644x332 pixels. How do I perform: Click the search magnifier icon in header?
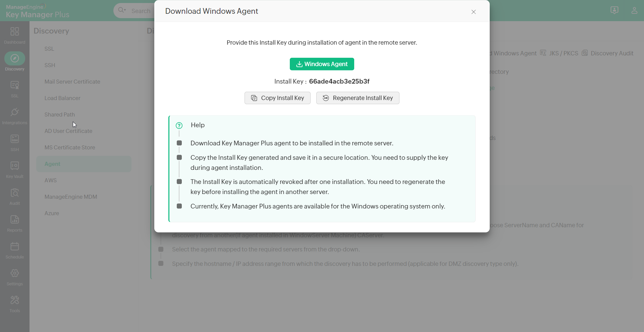click(x=122, y=10)
